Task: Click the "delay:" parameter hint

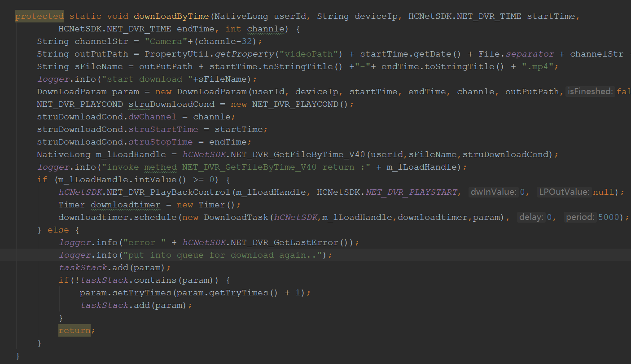Action: [532, 217]
